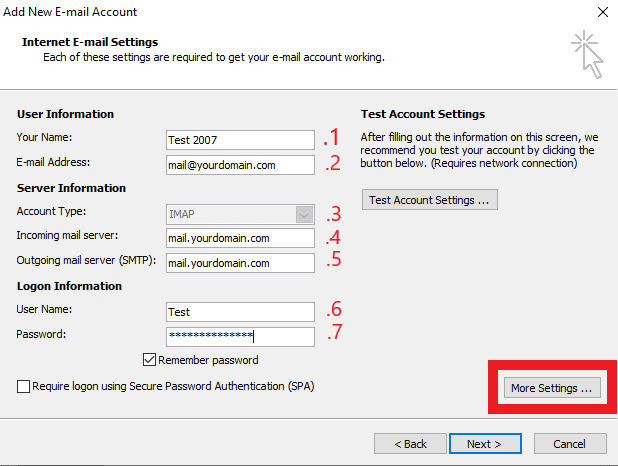Click the Server Information section label

(72, 188)
